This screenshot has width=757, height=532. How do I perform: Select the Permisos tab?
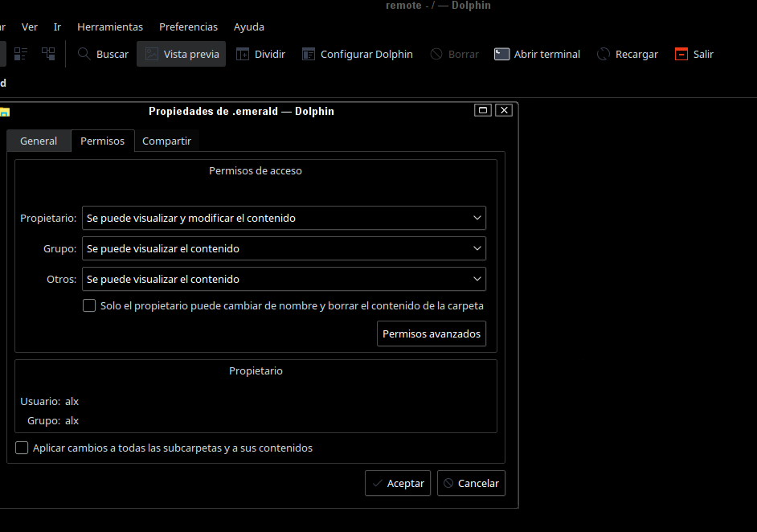[x=102, y=141]
